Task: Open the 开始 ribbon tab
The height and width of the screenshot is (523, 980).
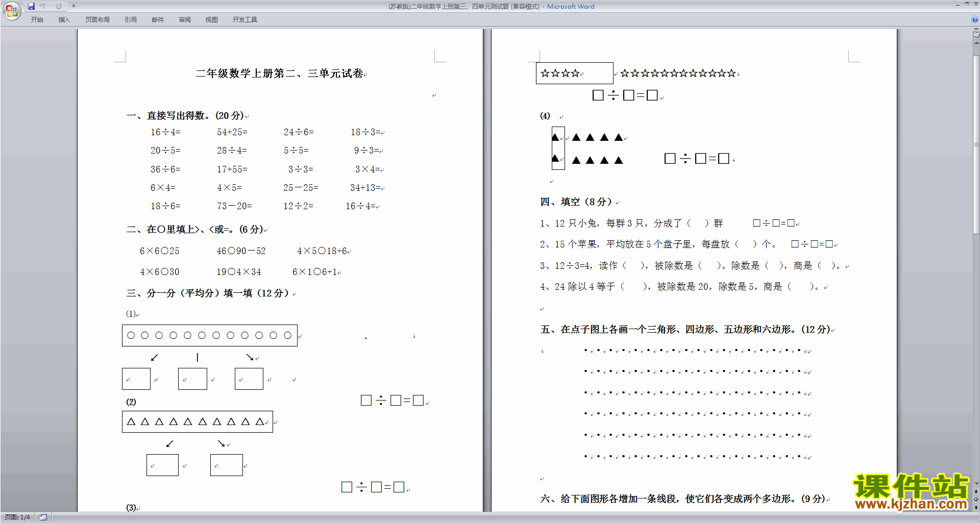Action: tap(37, 20)
